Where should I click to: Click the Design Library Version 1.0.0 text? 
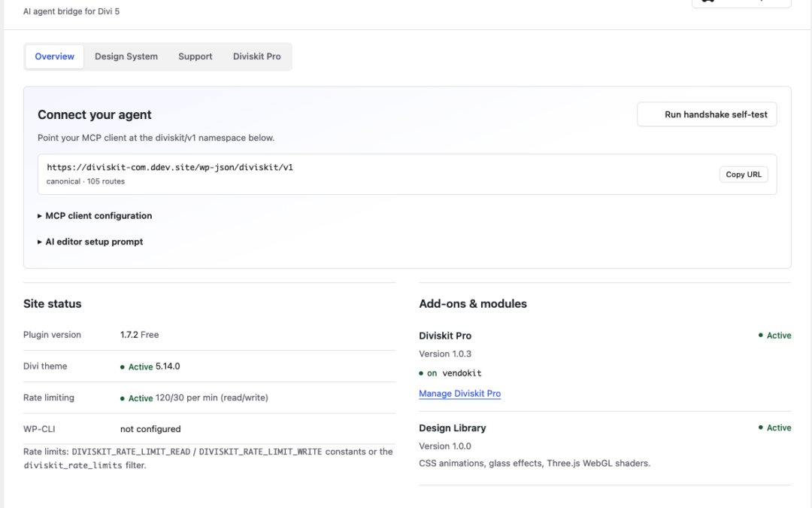tap(445, 446)
